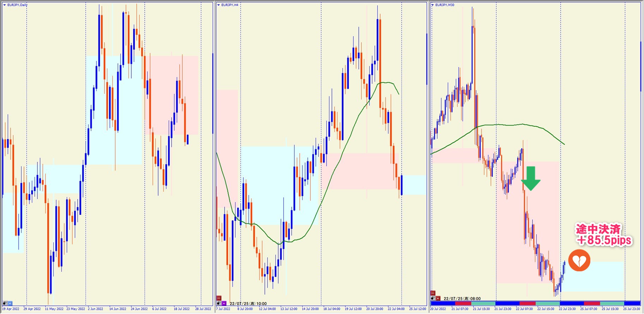Image resolution: width=644 pixels, height=314 pixels.
Task: Click the orange broken-heart marker
Action: pyautogui.click(x=579, y=261)
